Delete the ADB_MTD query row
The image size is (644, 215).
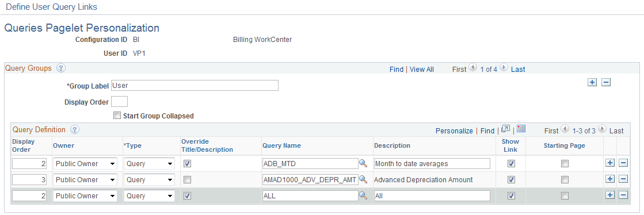tap(623, 163)
